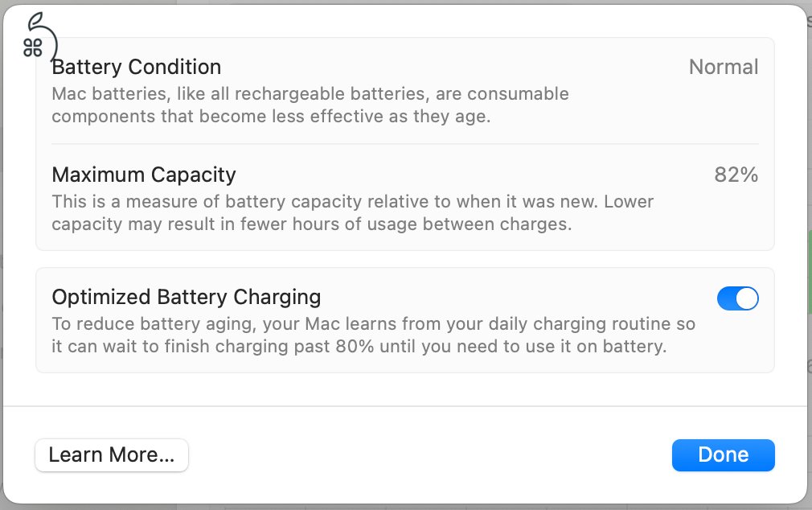Click the 'To reduce battery aging' description
Viewport: 812px width, 510px height.
[x=373, y=324]
